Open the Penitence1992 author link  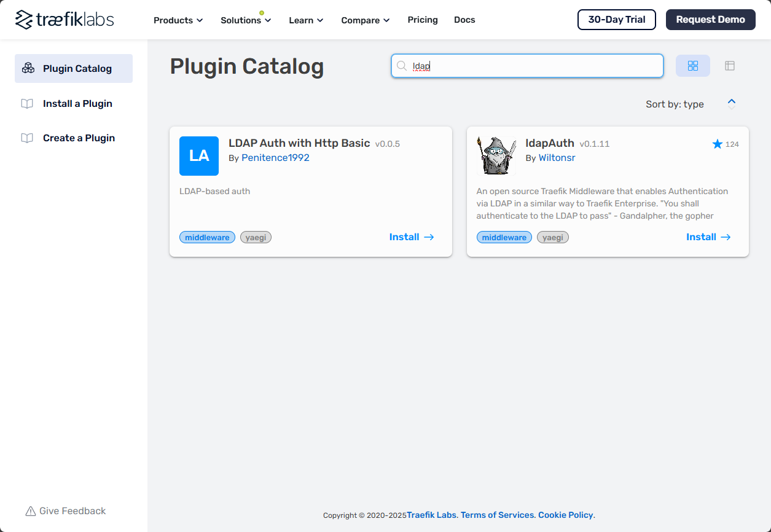pos(275,158)
